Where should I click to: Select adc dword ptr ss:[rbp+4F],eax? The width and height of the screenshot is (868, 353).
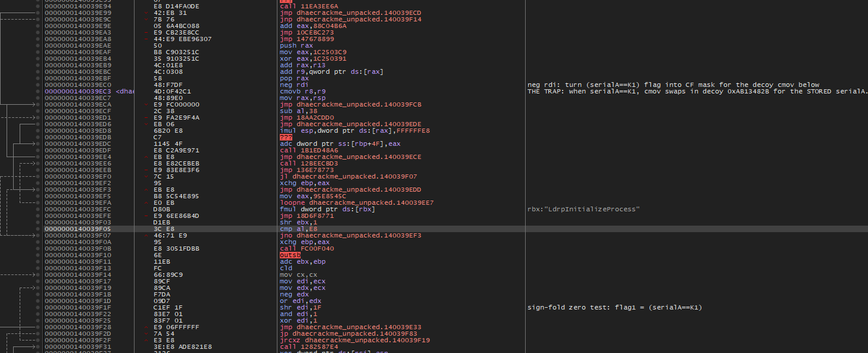[x=340, y=143]
